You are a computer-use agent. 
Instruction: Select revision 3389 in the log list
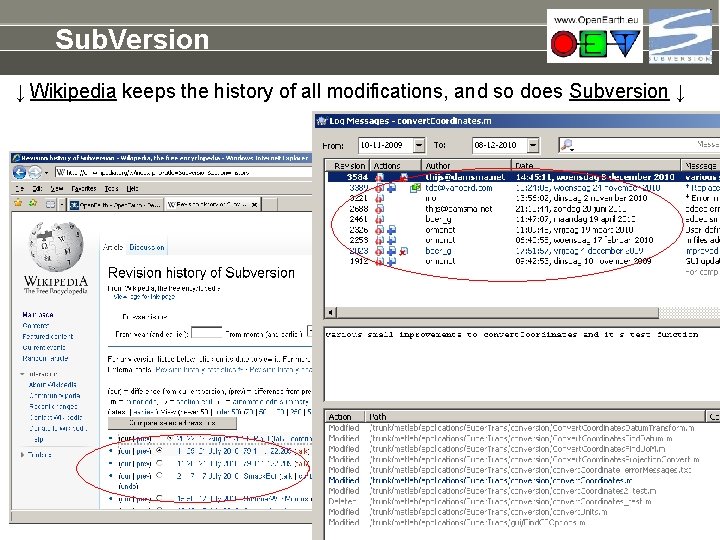(523, 187)
